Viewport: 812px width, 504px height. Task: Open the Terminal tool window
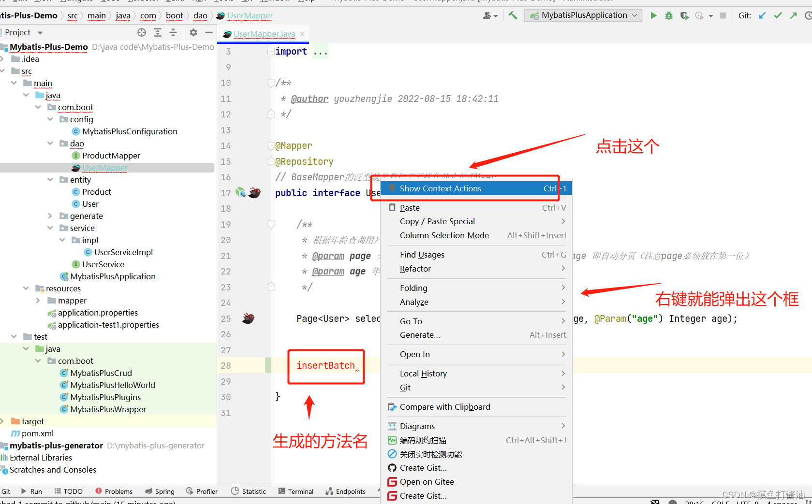pos(296,491)
